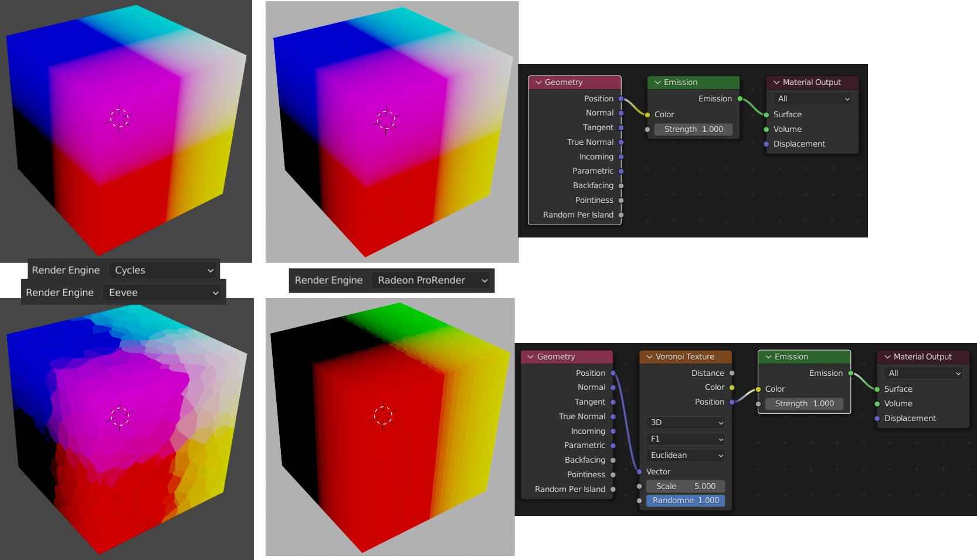This screenshot has width=977, height=560.
Task: Click the Distance output socket on Voronoi Texture
Action: click(732, 373)
